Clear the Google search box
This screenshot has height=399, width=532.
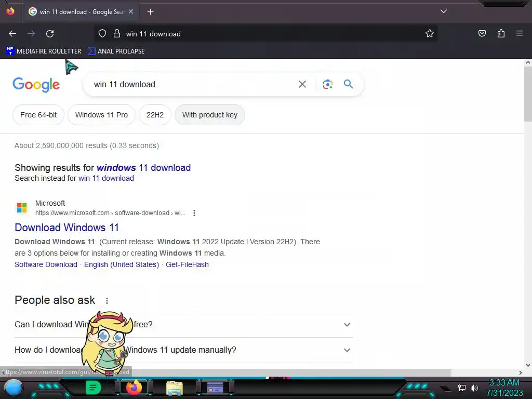302,84
